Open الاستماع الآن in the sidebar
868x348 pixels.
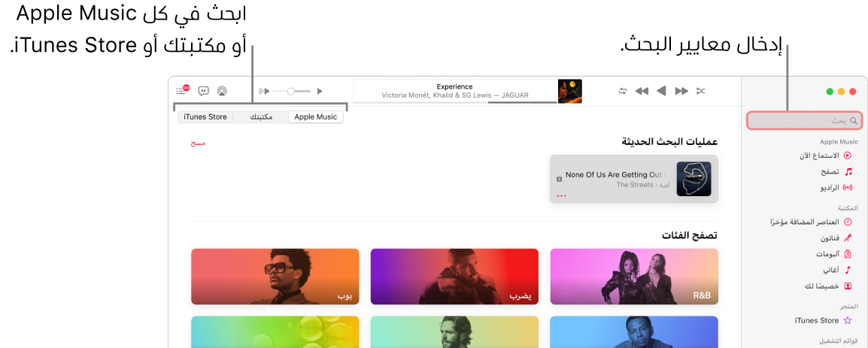click(825, 156)
